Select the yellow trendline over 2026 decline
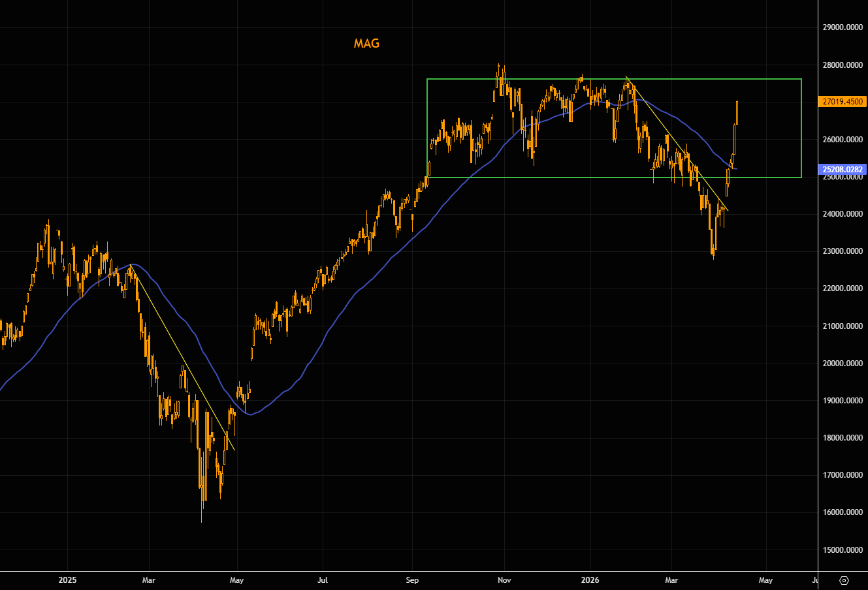 click(676, 144)
